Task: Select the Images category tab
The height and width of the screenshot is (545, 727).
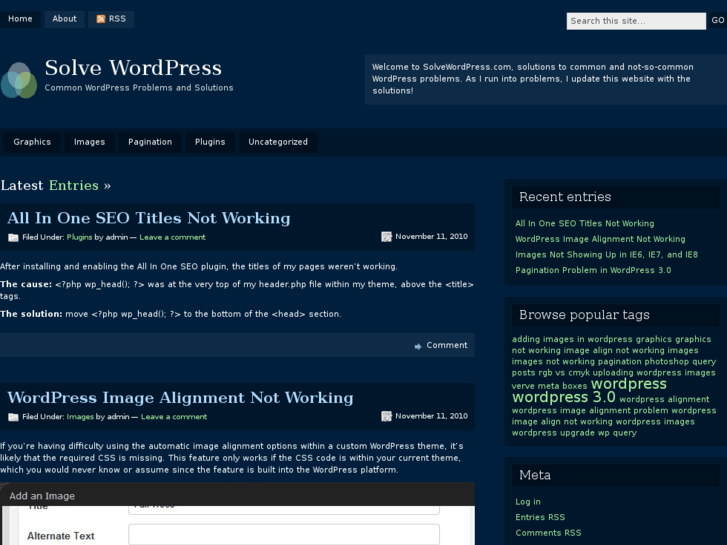Action: point(89,142)
